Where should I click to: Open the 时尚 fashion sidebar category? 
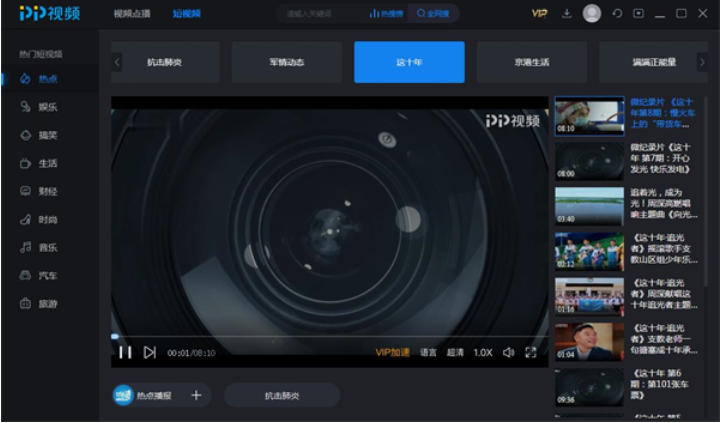point(39,220)
